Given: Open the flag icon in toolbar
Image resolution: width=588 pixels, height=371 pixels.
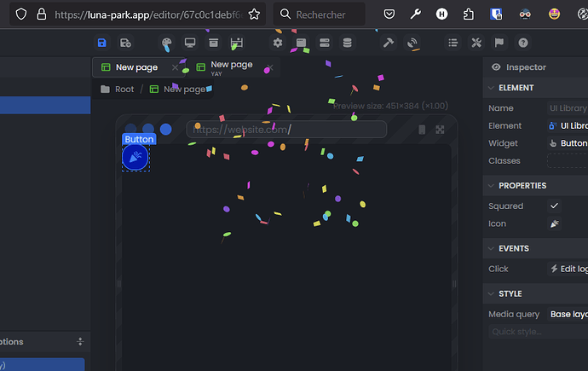Looking at the screenshot, I should tap(499, 43).
